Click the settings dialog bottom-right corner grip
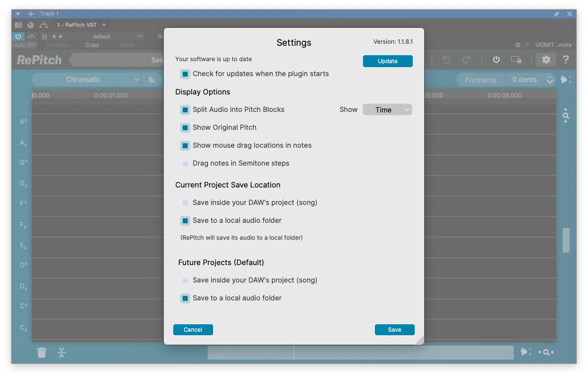This screenshot has width=588, height=377. point(420,340)
